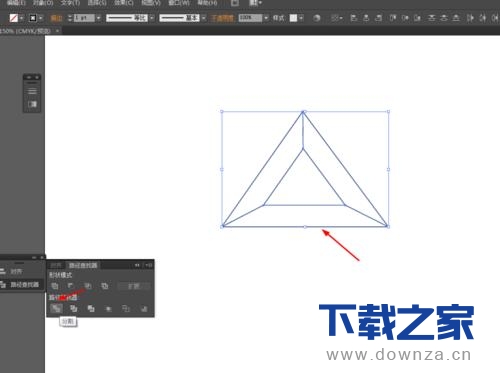The width and height of the screenshot is (500, 373).
Task: Click Vertical Align Bottom icon
Action: (417, 18)
